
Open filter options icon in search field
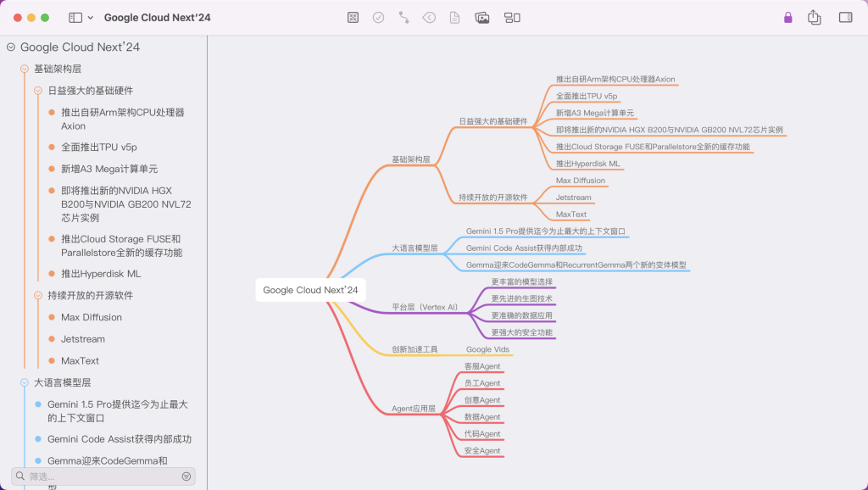[x=186, y=476]
